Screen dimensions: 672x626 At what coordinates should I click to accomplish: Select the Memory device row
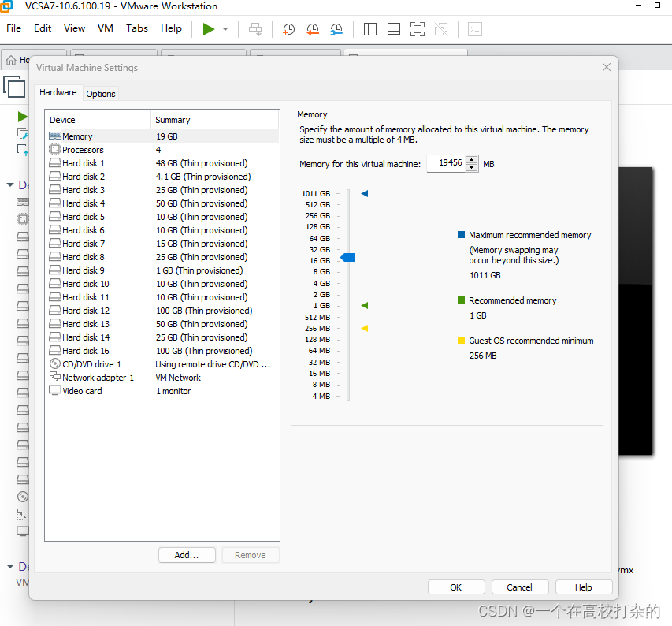[163, 136]
